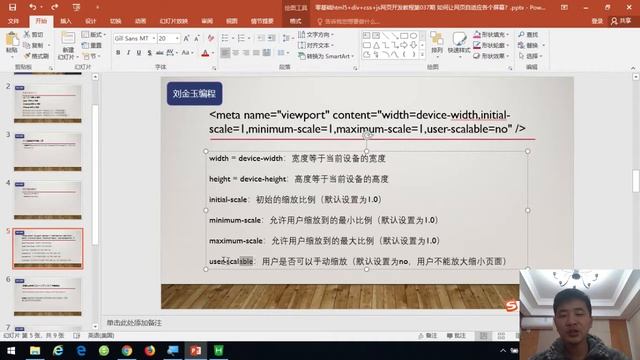Increase list indent level
The width and height of the screenshot is (640, 360).
[271, 38]
